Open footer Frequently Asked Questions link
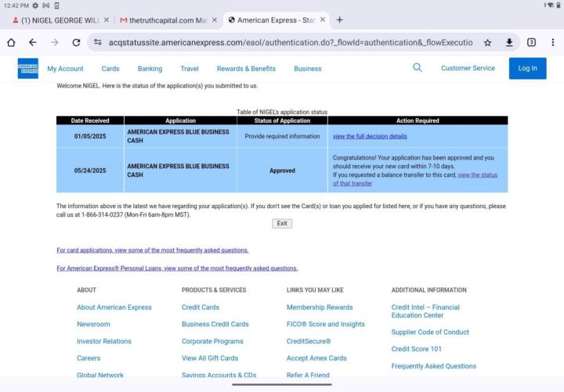564x392 pixels. click(434, 366)
